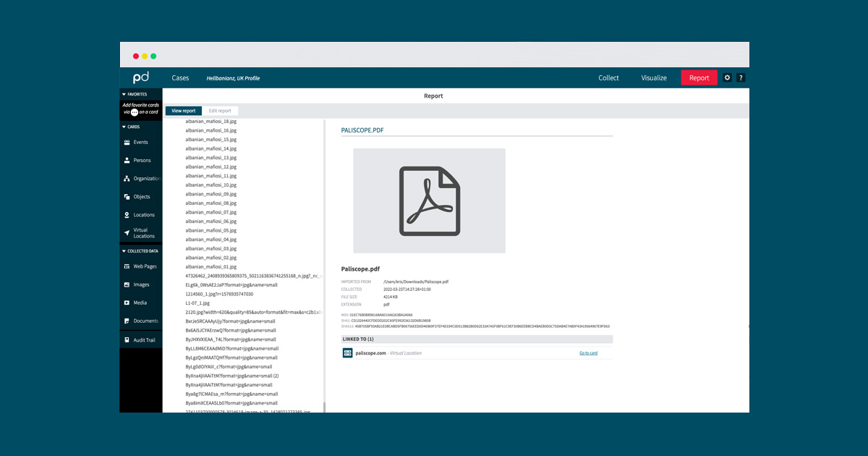Open the Audit Trail icon
This screenshot has width=868, height=456.
127,340
